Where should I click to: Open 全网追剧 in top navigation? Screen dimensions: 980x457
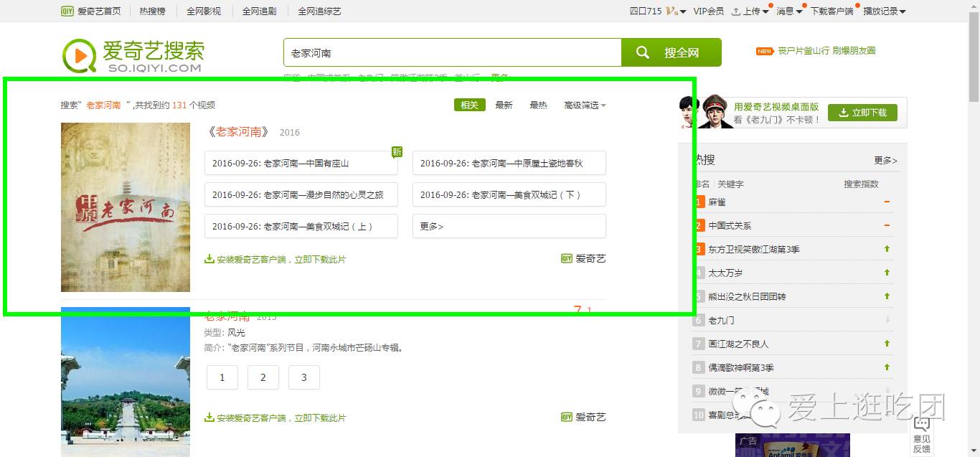pos(259,11)
